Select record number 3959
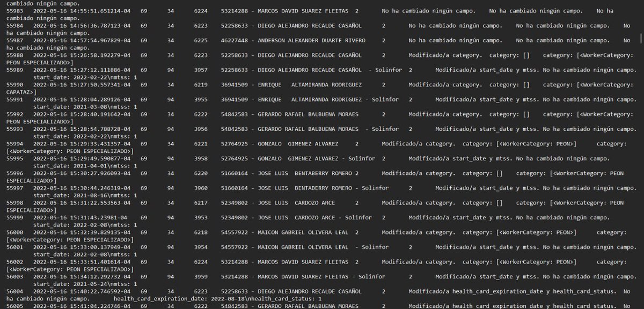The image size is (644, 309). point(201,276)
